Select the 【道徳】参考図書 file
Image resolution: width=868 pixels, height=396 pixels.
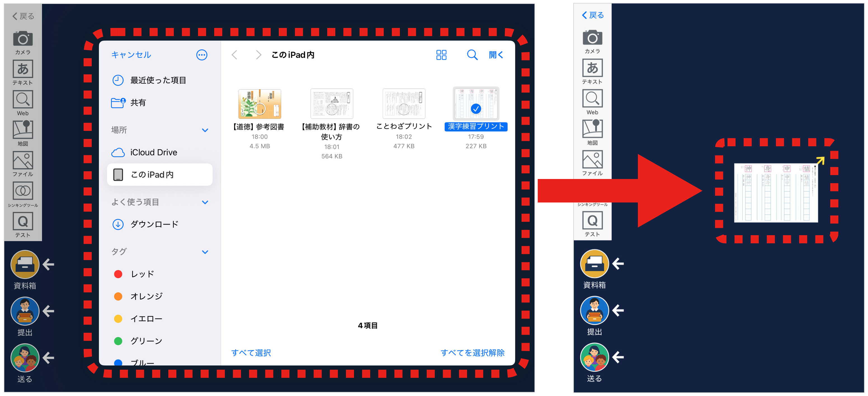260,104
